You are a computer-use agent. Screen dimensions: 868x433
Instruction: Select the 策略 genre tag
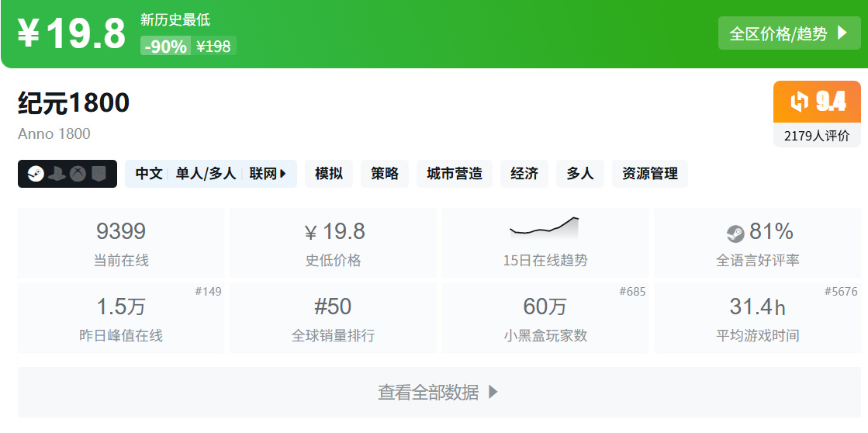pyautogui.click(x=385, y=174)
